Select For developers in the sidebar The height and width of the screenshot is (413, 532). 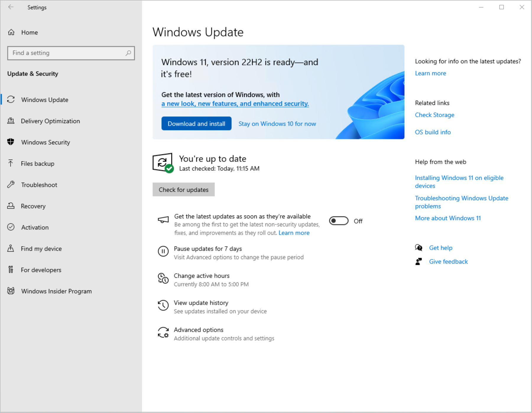click(x=41, y=270)
